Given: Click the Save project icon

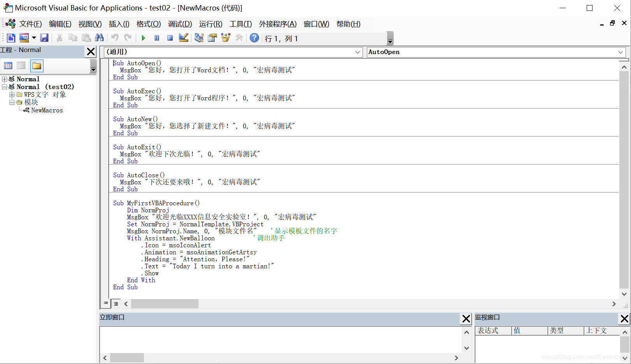Looking at the screenshot, I should pyautogui.click(x=44, y=38).
